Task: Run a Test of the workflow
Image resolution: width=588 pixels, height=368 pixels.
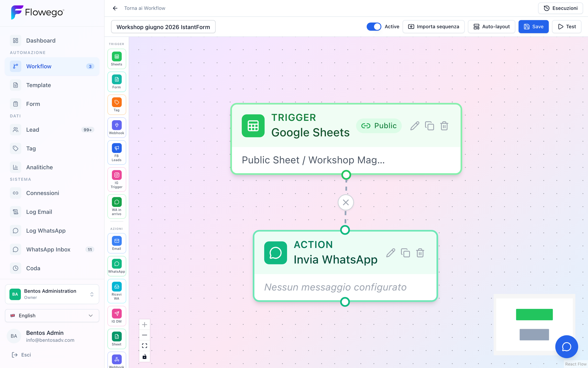Action: [x=567, y=27]
